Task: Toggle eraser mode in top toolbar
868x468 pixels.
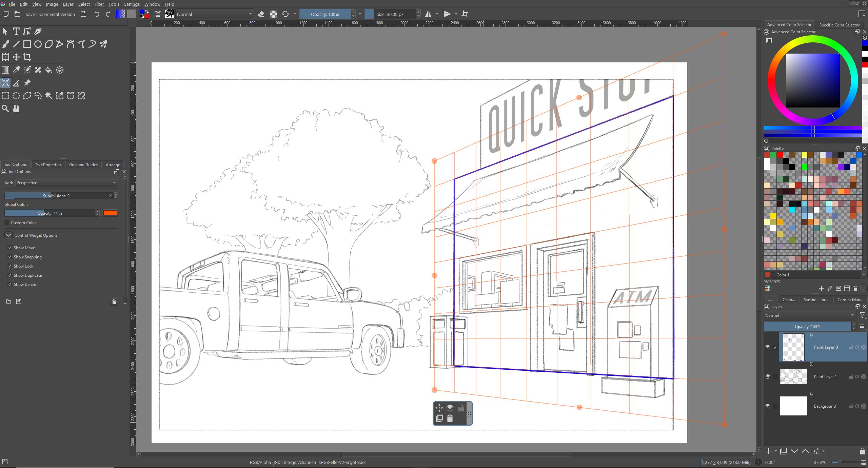Action: (261, 14)
